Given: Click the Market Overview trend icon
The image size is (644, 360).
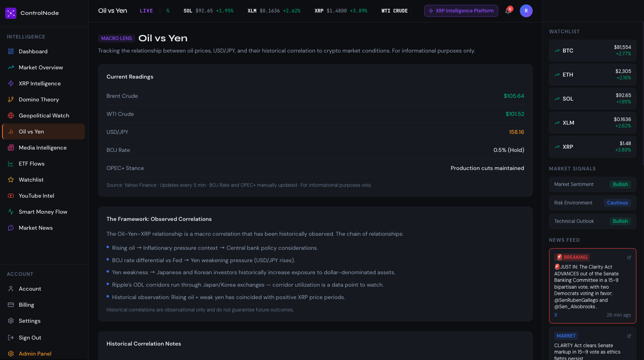Looking at the screenshot, I should pyautogui.click(x=11, y=67).
